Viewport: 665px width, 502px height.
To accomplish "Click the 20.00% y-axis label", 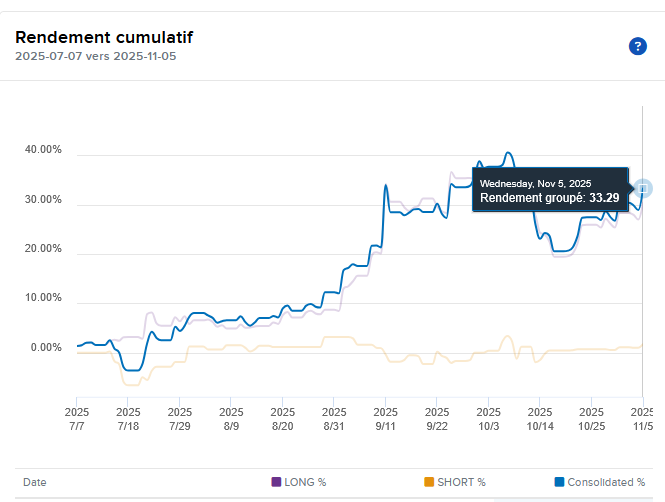I will click(x=43, y=249).
